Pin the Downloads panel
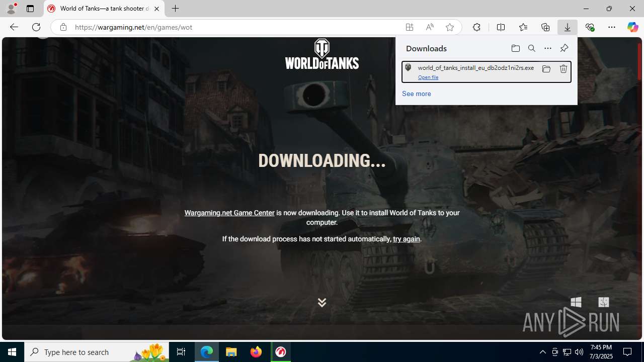 [x=564, y=48]
